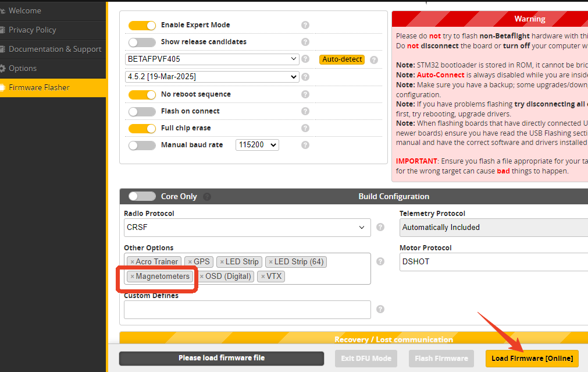
Task: Remove the GPS option tag
Action: (190, 262)
